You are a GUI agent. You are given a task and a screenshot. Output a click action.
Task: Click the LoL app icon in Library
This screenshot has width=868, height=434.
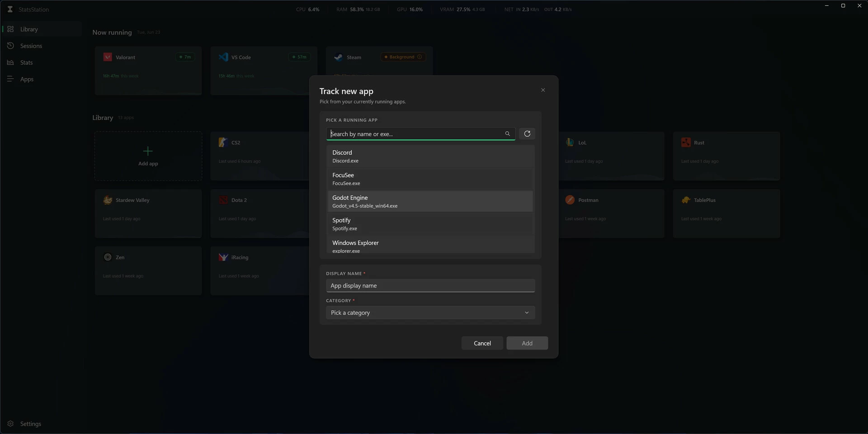click(x=570, y=142)
